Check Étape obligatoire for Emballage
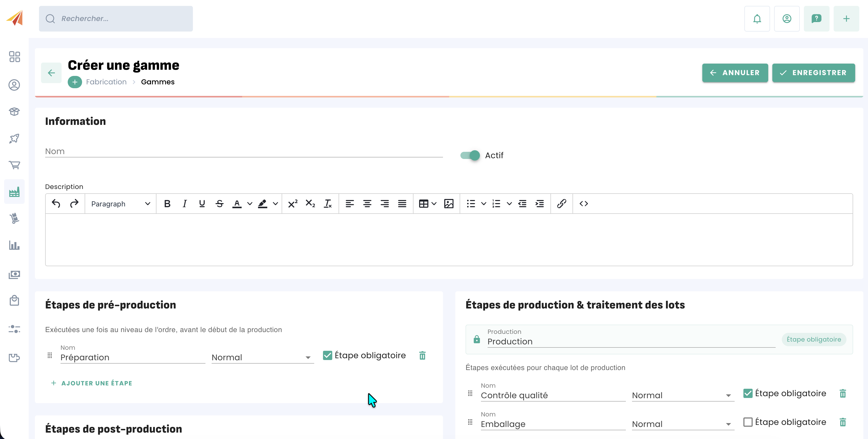868x439 pixels. pyautogui.click(x=748, y=422)
